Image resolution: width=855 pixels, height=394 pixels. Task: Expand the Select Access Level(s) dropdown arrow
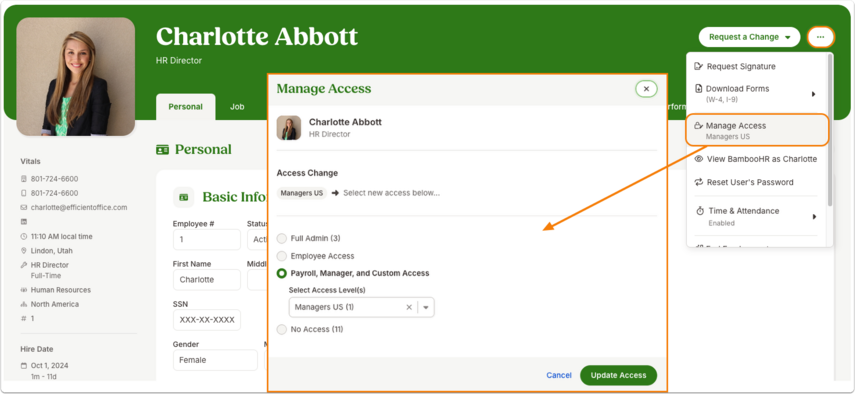pos(426,307)
